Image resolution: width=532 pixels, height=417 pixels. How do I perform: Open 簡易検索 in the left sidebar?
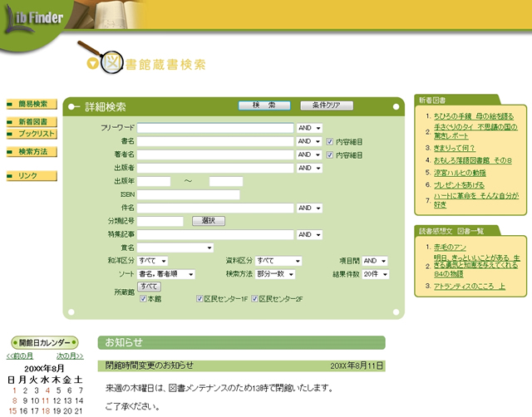coord(32,105)
